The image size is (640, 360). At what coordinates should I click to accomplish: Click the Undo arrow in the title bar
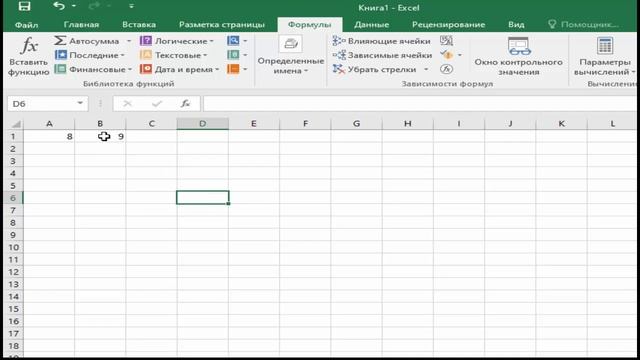point(59,6)
